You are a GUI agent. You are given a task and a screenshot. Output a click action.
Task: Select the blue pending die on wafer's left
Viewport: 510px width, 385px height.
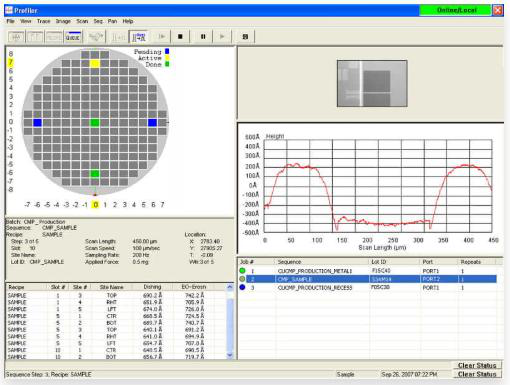click(x=37, y=122)
